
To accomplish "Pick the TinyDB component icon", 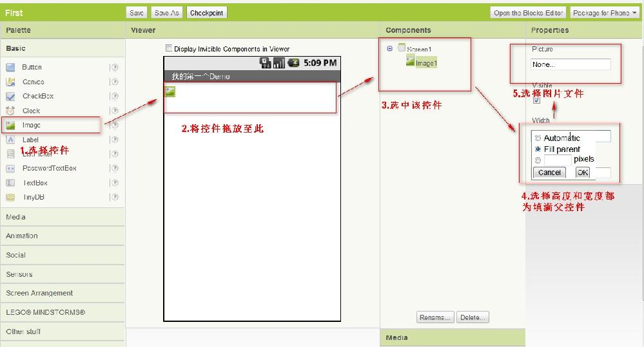I will (x=11, y=197).
